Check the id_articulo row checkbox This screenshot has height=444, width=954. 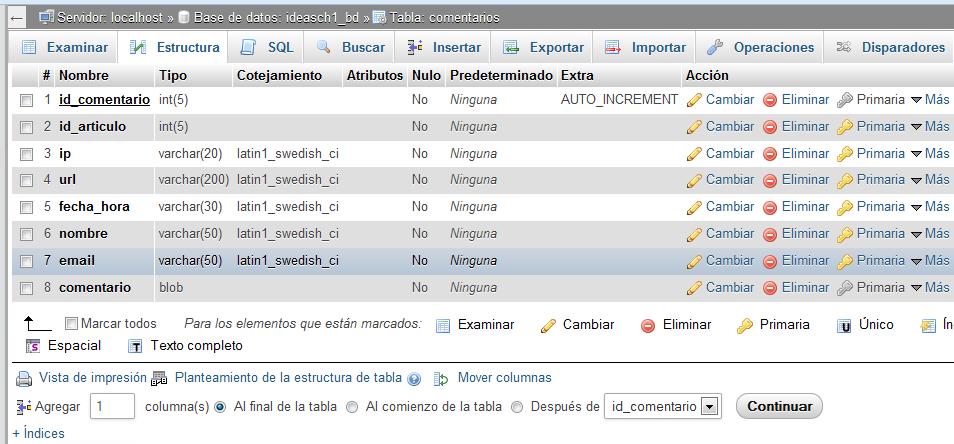tap(26, 128)
